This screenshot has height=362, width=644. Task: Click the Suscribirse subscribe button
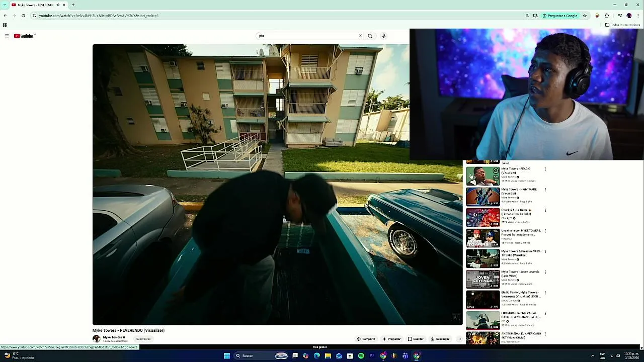pyautogui.click(x=143, y=339)
